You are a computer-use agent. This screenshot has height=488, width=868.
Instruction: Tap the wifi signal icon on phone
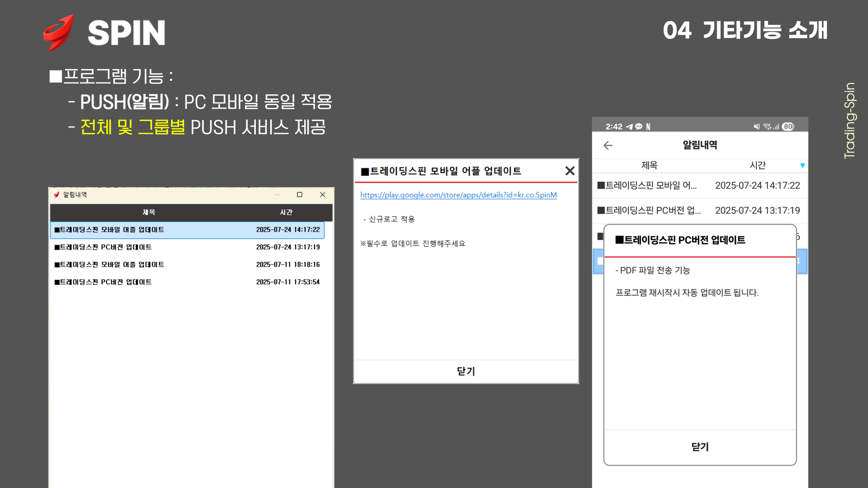767,127
